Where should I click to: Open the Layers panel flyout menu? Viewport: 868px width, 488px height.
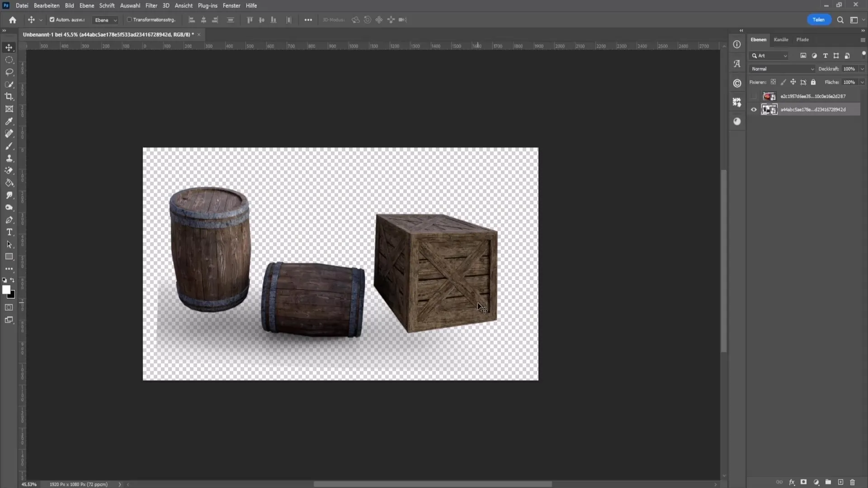click(863, 40)
